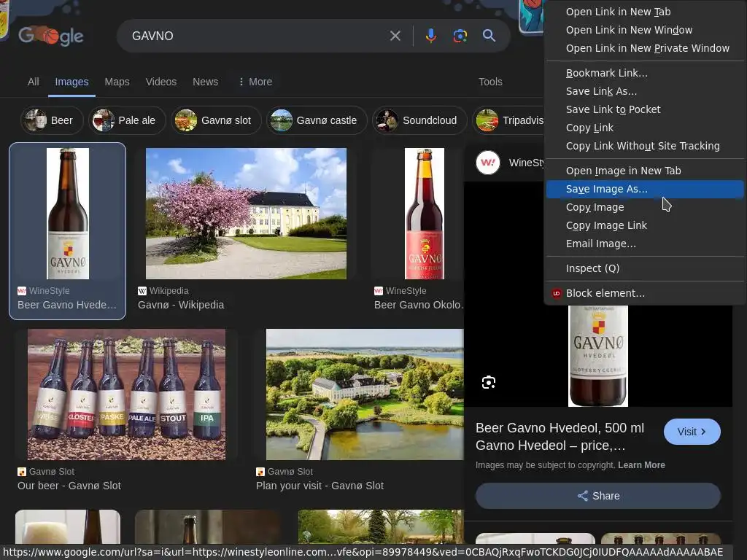This screenshot has width=747, height=560.
Task: Click the search input field
Action: 258,36
